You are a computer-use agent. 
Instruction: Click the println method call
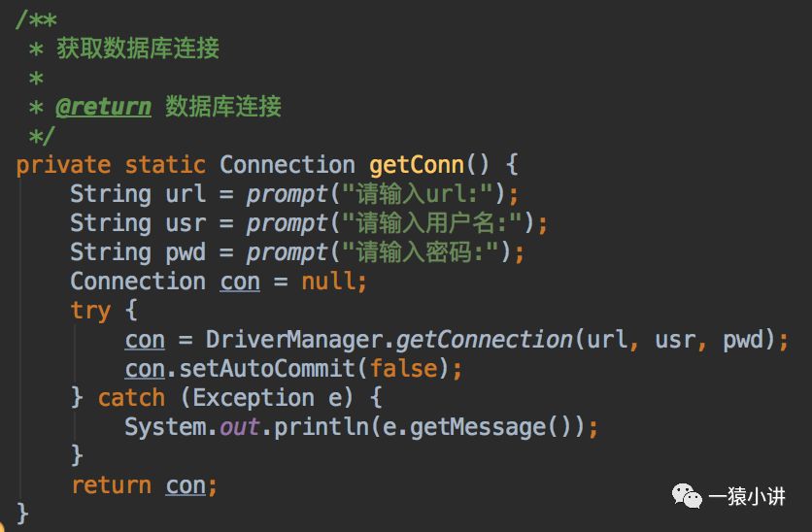tap(314, 427)
